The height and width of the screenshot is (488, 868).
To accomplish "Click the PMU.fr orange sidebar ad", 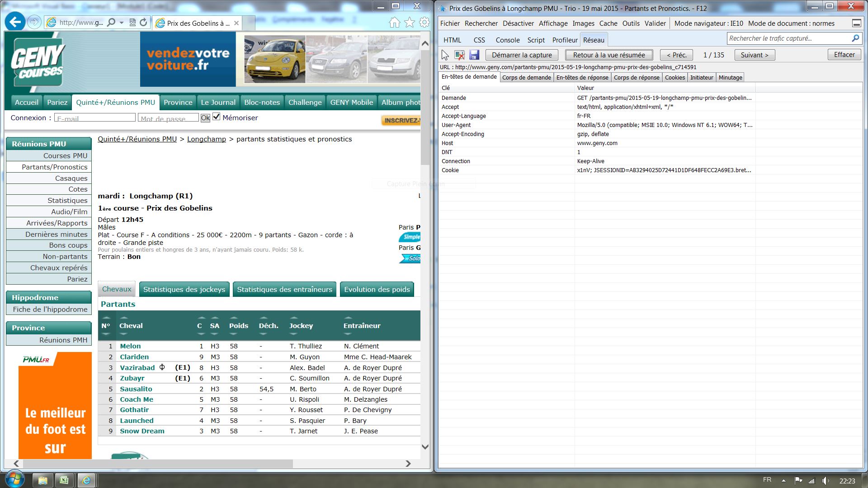I will pos(55,406).
